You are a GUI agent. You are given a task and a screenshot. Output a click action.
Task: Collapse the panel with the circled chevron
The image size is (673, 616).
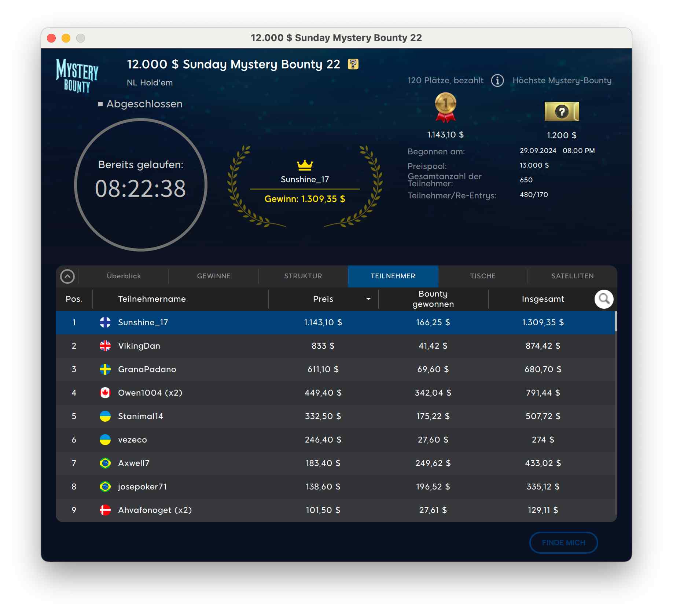67,276
